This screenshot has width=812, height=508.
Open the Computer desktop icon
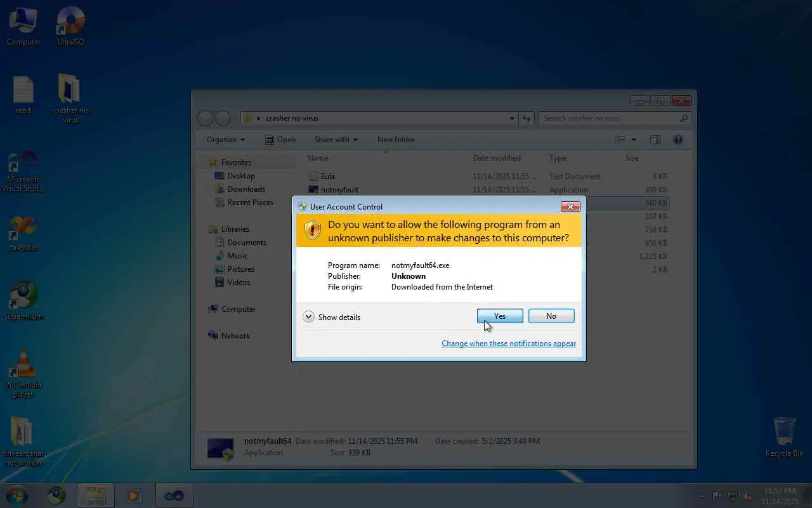coord(23,27)
